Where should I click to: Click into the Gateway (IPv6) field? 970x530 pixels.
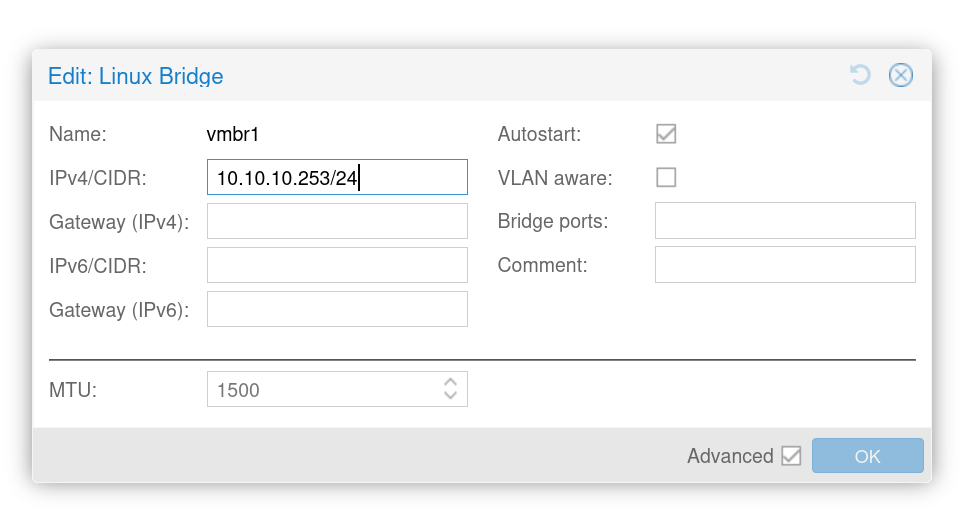337,310
